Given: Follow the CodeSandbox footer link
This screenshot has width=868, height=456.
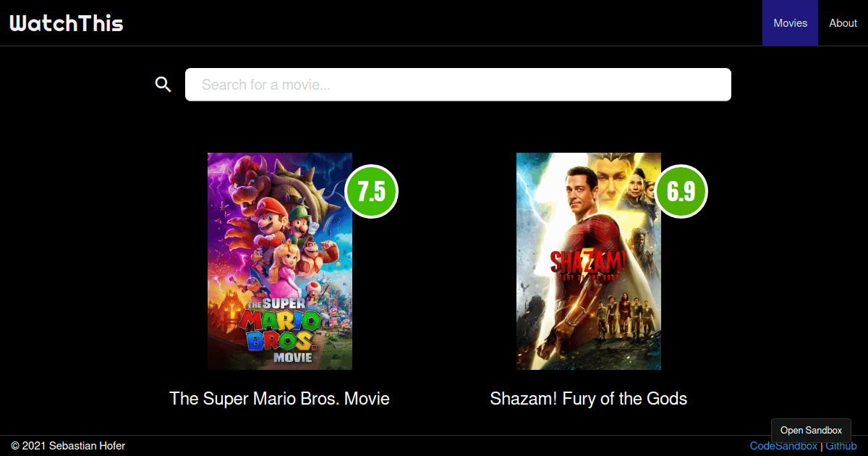Looking at the screenshot, I should [783, 447].
